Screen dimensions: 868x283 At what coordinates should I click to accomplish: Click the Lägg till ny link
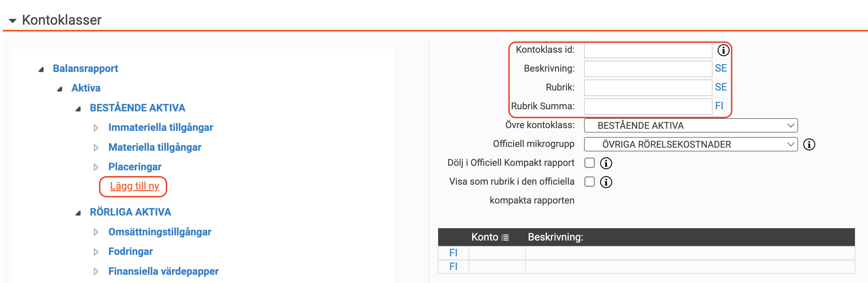[x=134, y=186]
